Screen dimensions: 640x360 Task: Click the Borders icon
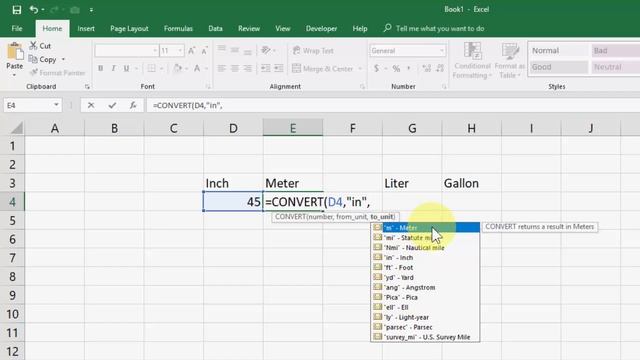point(151,68)
